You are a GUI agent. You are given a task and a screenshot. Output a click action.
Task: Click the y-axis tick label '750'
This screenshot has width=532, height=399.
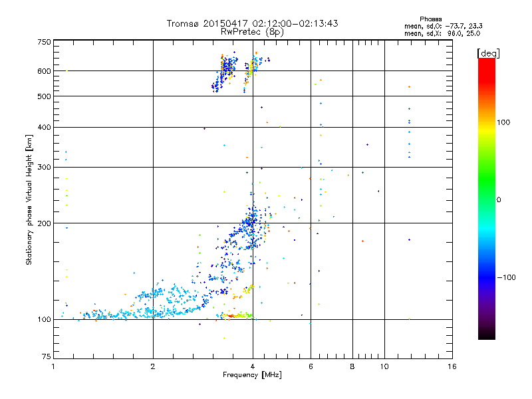pos(44,42)
